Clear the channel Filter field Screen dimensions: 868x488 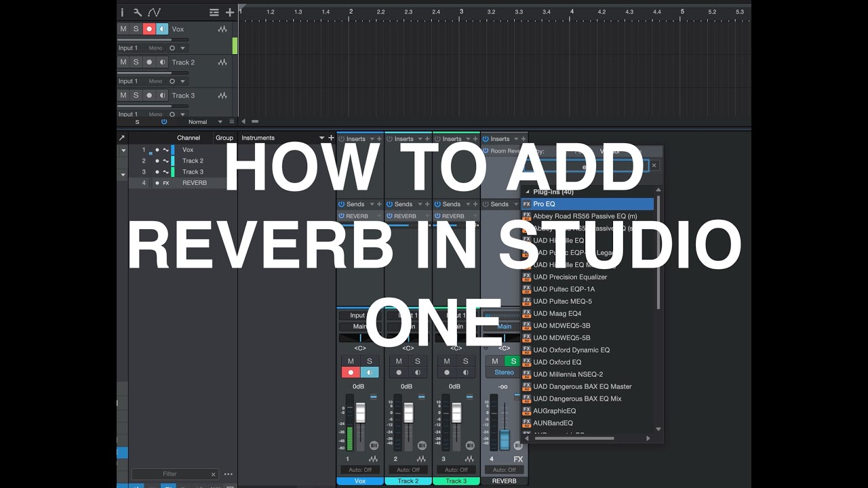pyautogui.click(x=213, y=474)
